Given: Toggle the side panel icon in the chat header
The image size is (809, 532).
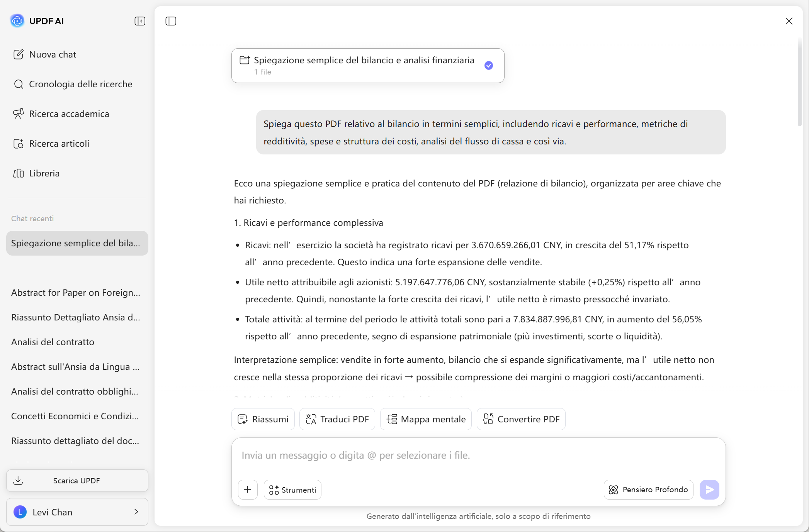Looking at the screenshot, I should (x=171, y=21).
